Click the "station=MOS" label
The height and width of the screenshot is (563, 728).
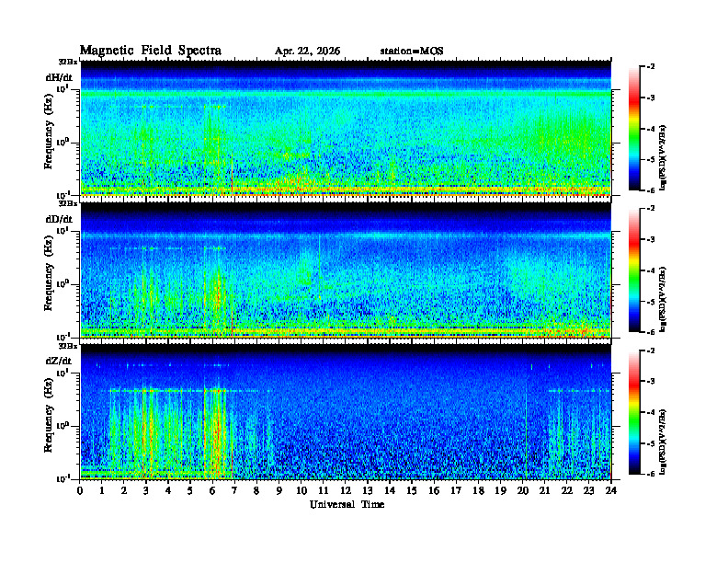point(412,52)
